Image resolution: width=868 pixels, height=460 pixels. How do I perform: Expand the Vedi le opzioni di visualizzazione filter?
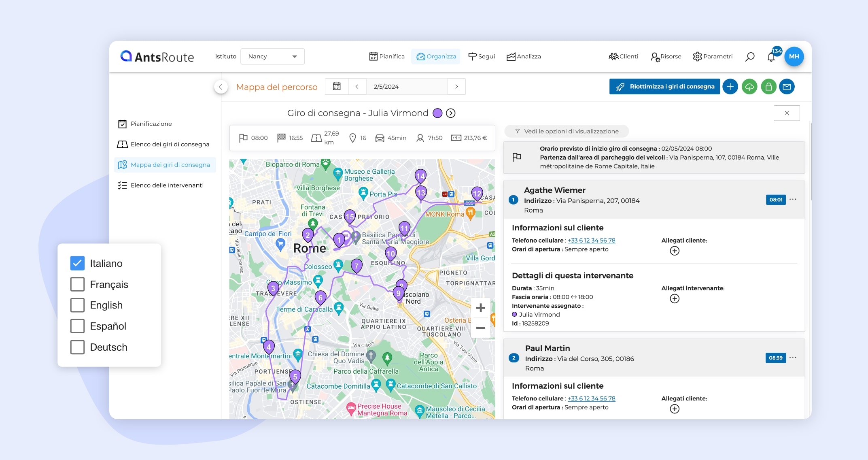[567, 131]
